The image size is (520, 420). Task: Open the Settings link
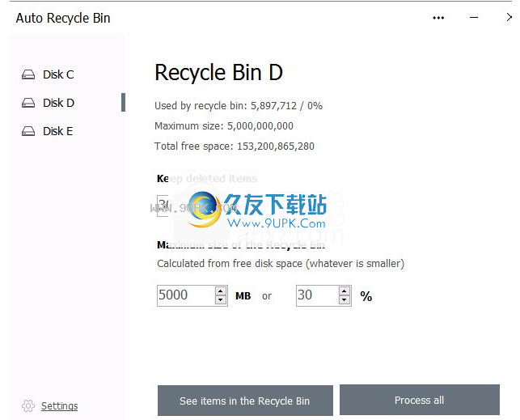[59, 405]
